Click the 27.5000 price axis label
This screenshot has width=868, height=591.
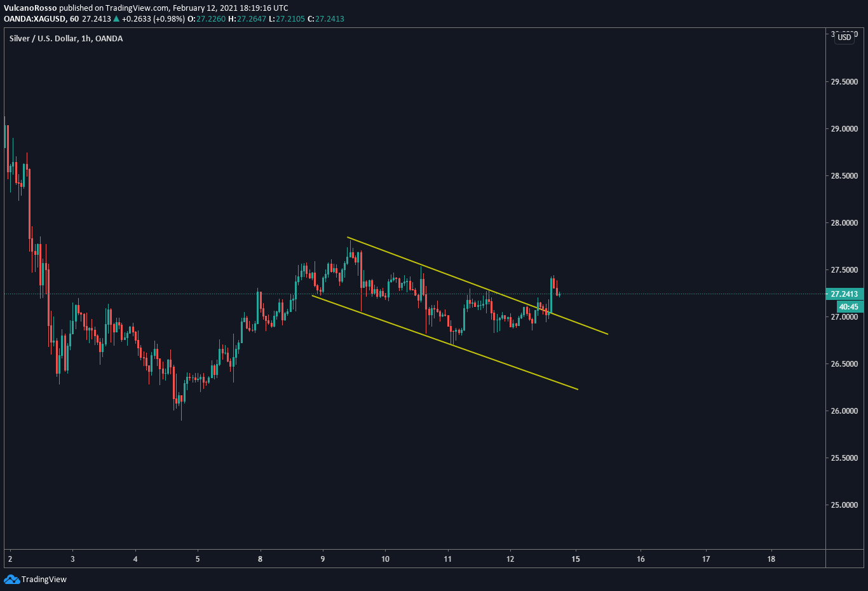(844, 270)
